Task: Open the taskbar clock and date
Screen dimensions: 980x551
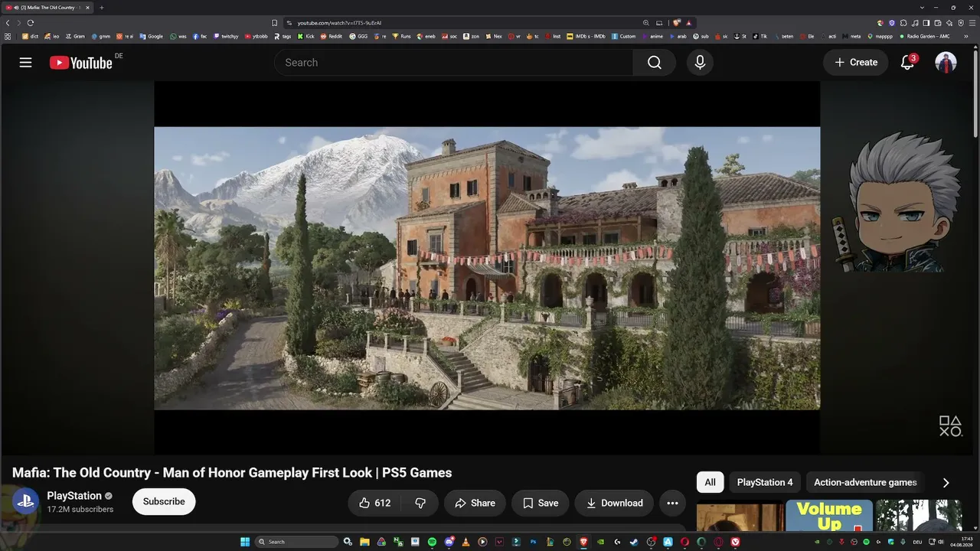Action: pyautogui.click(x=962, y=542)
